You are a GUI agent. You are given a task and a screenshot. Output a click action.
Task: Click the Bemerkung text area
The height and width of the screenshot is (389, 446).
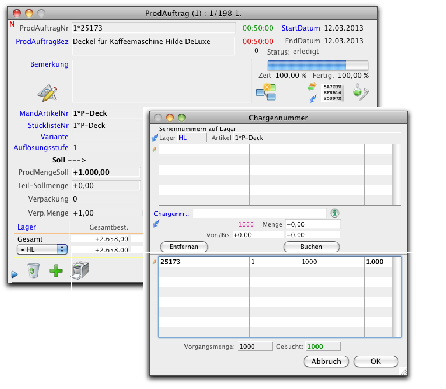(161, 81)
